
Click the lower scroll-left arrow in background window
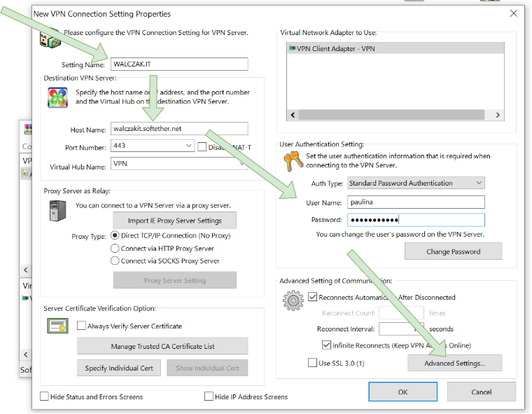(26, 354)
